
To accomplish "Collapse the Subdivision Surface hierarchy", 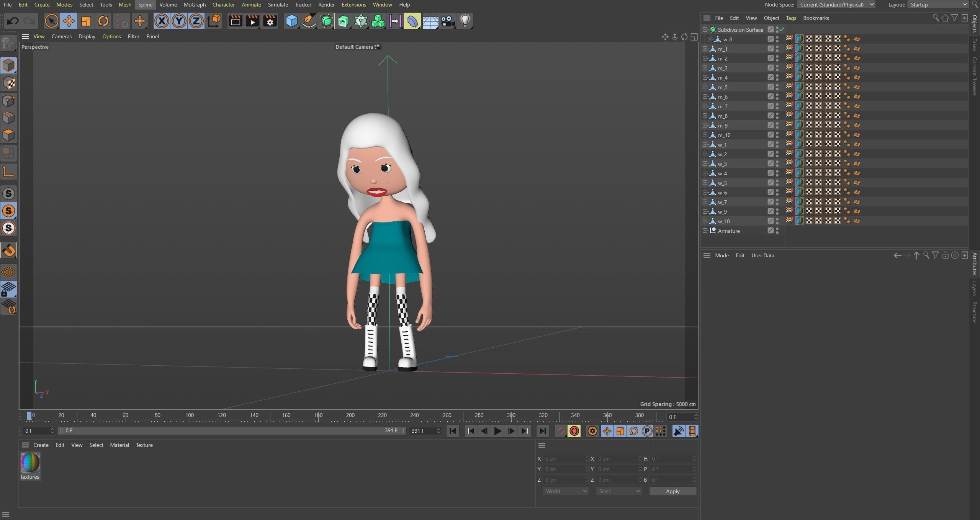I will [x=705, y=29].
